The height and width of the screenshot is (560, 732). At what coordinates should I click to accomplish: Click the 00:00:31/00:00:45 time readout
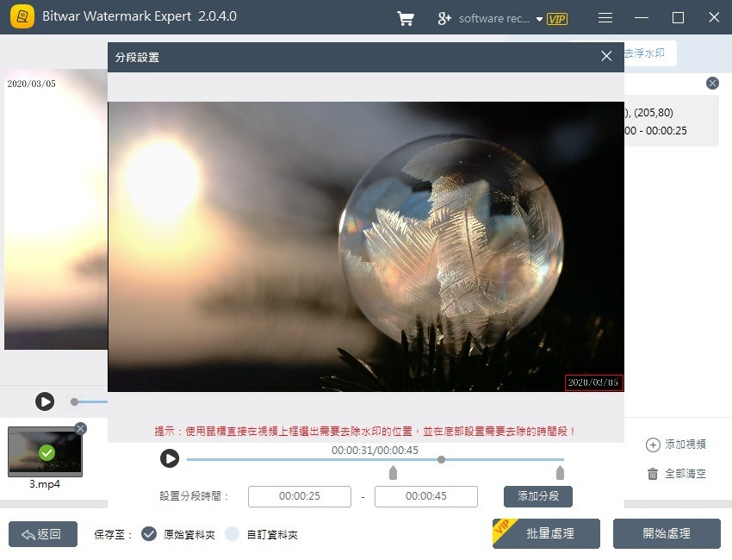pos(375,451)
